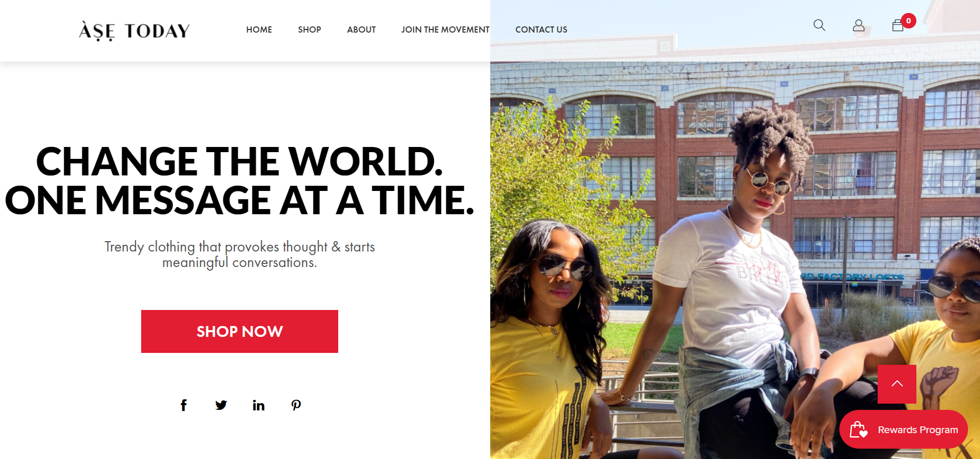The height and width of the screenshot is (459, 980).
Task: Visit the Facebook social icon
Action: 184,405
